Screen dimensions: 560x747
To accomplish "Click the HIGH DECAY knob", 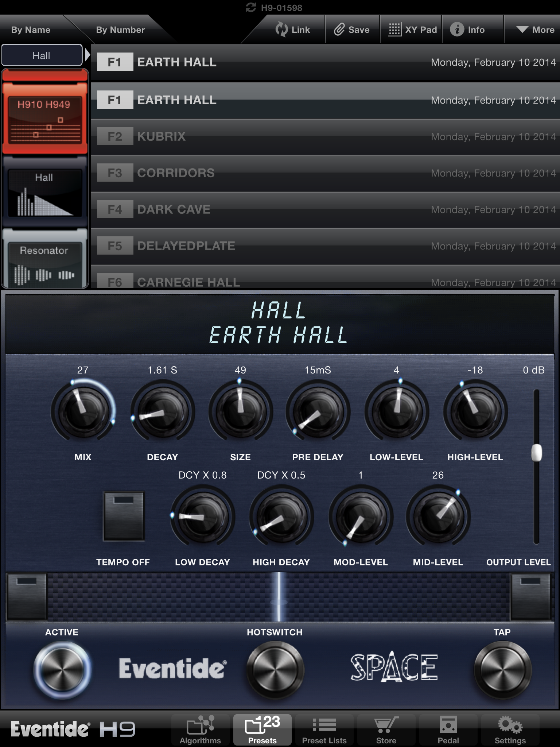I will [x=281, y=516].
